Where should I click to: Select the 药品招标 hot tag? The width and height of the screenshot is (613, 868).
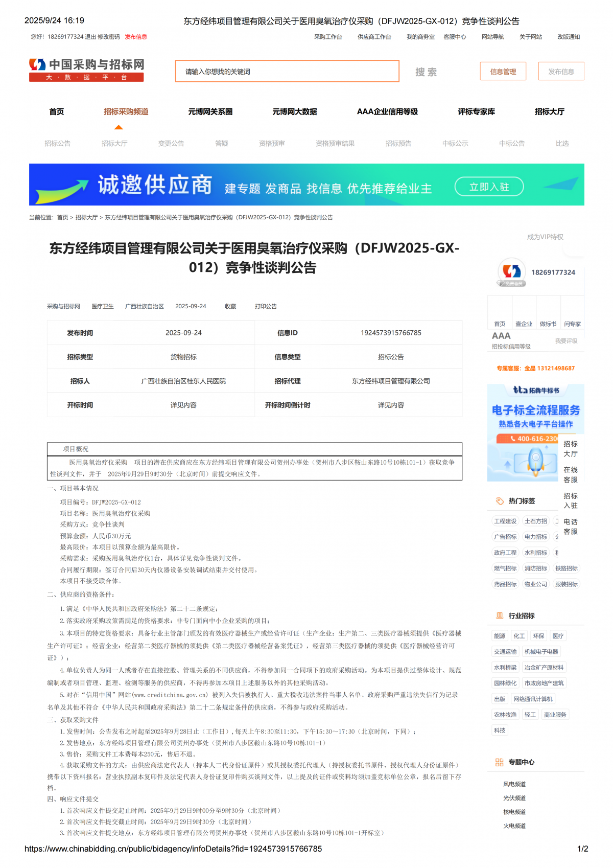tap(505, 584)
